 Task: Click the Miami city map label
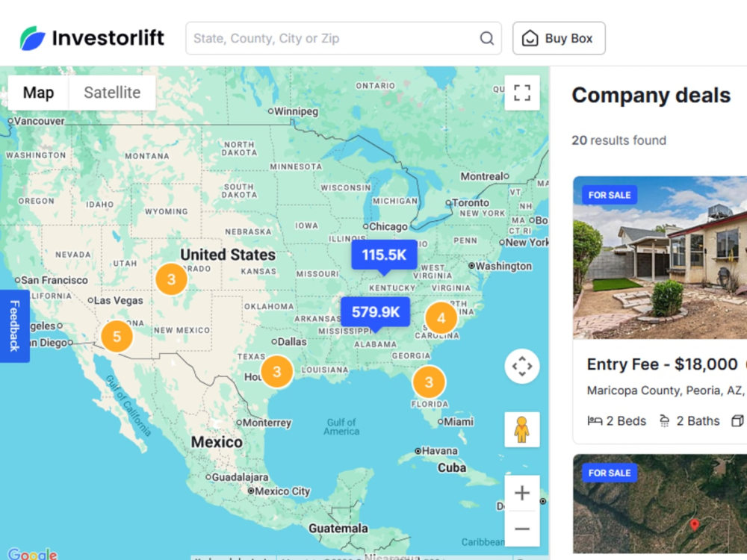coord(459,422)
